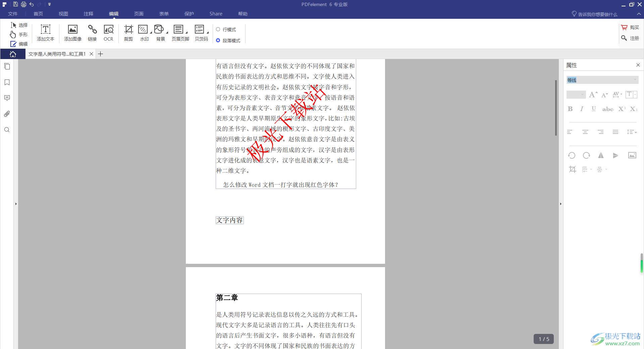
Task: Run OCR on the document
Action: pos(108,33)
